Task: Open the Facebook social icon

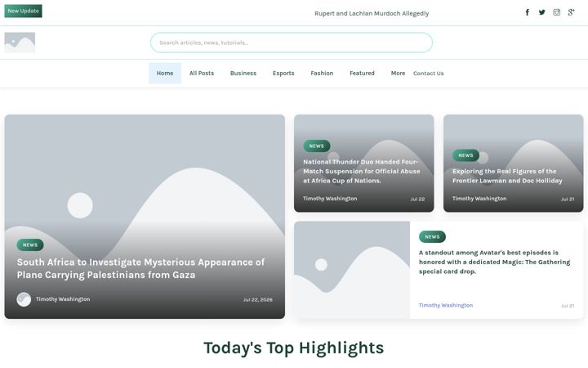Action: (x=527, y=12)
